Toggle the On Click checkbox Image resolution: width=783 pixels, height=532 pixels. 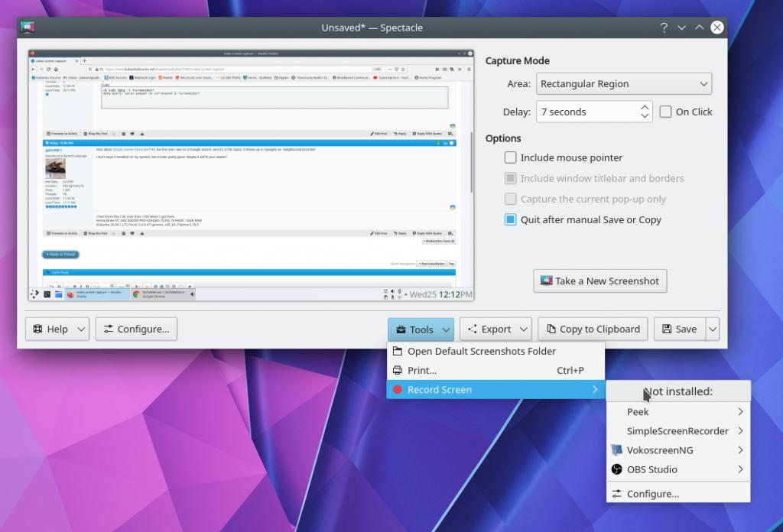[665, 112]
